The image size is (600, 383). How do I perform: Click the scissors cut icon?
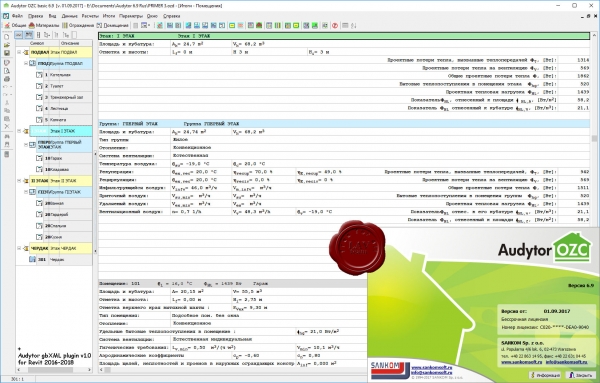tap(7, 103)
